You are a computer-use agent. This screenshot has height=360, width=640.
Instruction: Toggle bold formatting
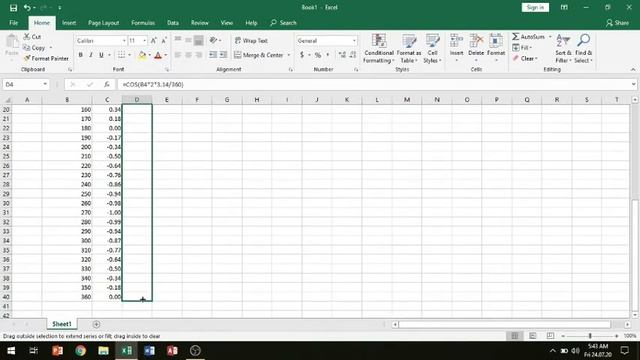click(80, 55)
